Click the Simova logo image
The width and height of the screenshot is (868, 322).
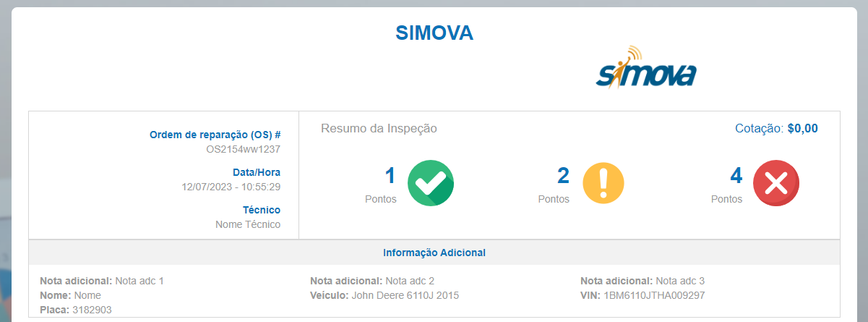click(x=645, y=67)
